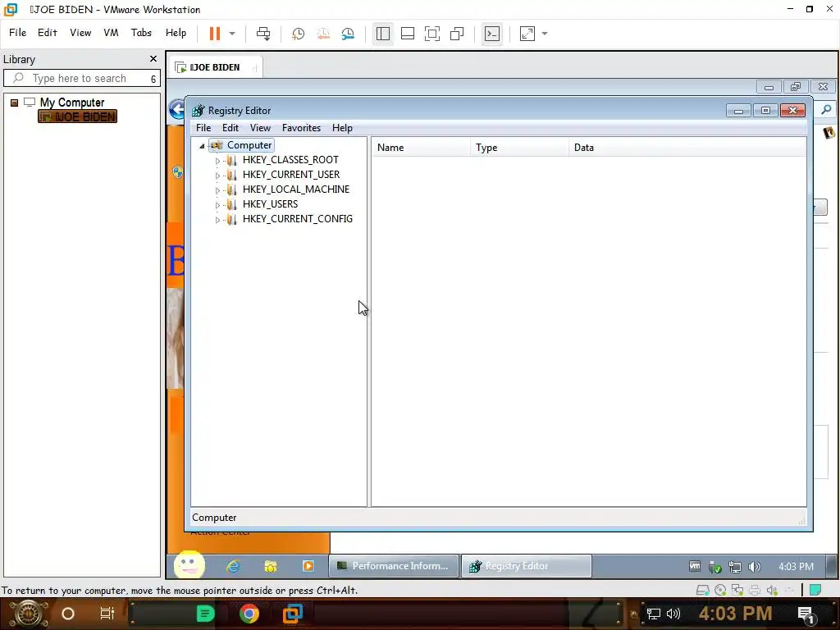Image resolution: width=840 pixels, height=630 pixels.
Task: Open Windows Media Player from guest taskbar
Action: pyautogui.click(x=308, y=566)
